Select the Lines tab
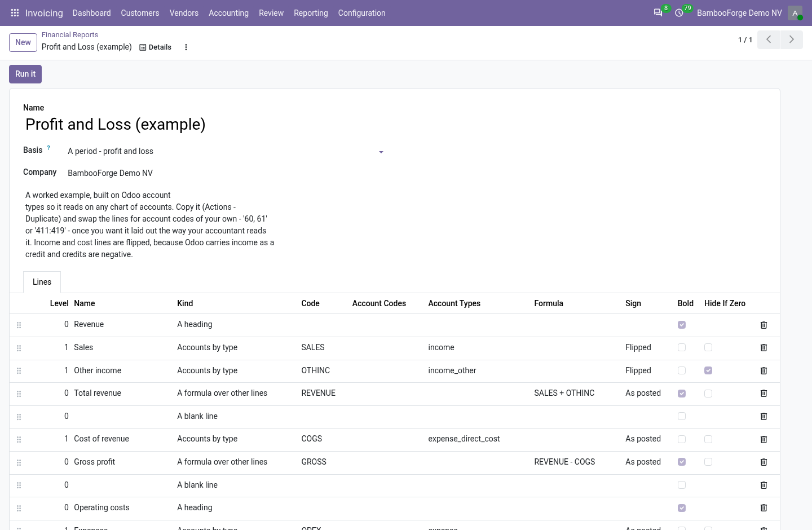The image size is (812, 530). tap(42, 282)
